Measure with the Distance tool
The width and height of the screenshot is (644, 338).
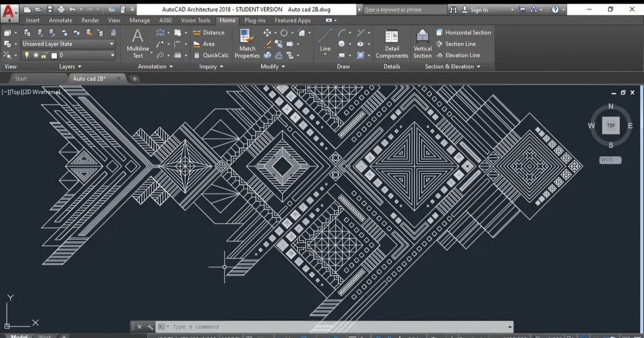tap(209, 33)
